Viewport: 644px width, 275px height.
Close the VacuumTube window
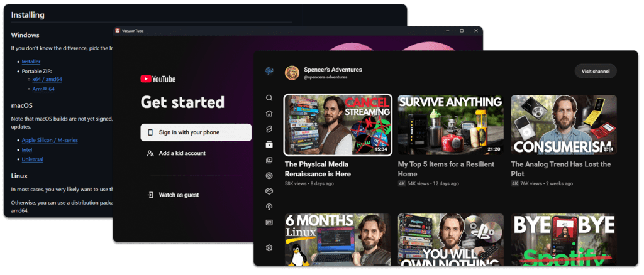tap(476, 31)
